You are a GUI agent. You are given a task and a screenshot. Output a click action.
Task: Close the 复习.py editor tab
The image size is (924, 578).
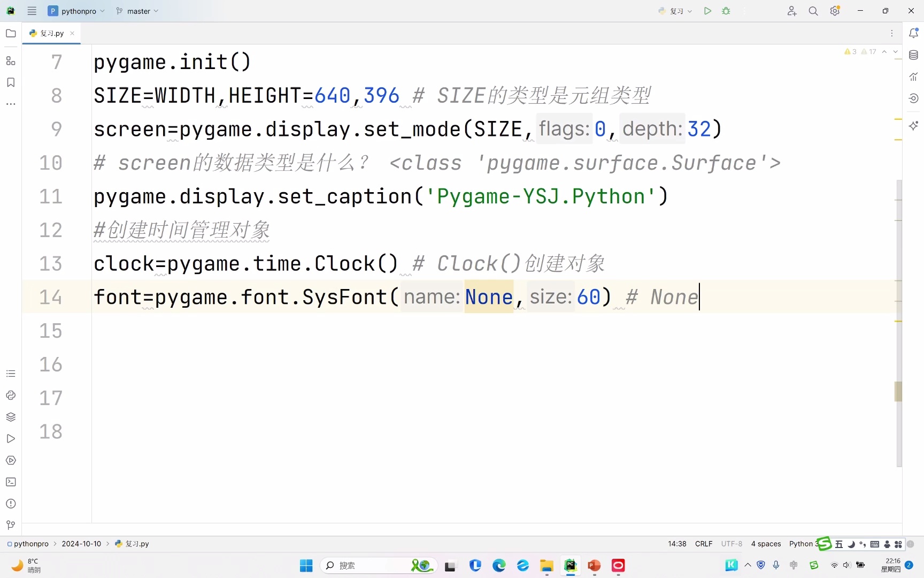point(72,33)
